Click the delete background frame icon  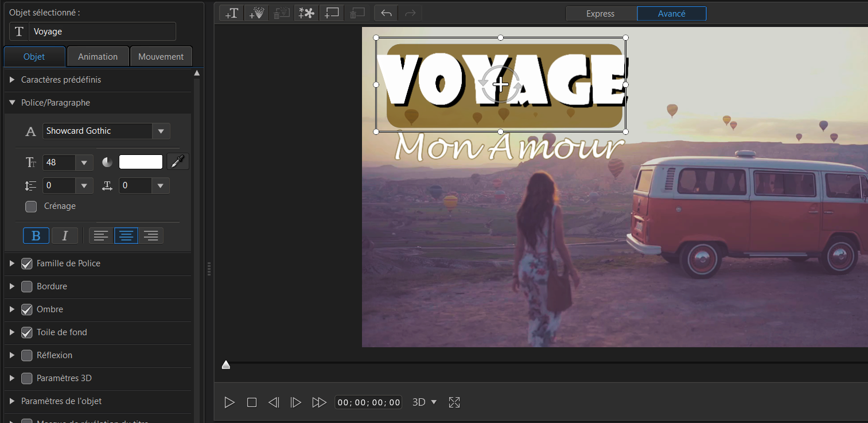coord(357,13)
